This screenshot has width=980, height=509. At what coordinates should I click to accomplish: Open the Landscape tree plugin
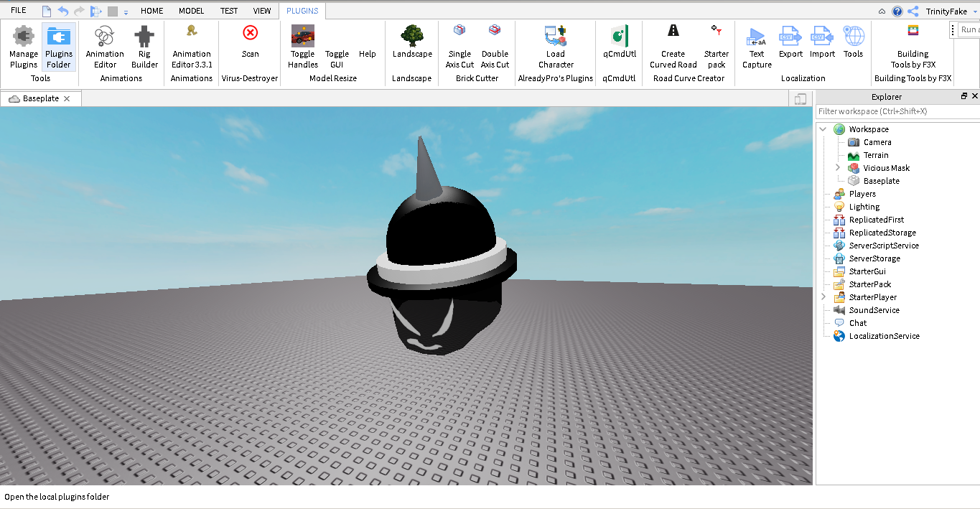point(412,42)
